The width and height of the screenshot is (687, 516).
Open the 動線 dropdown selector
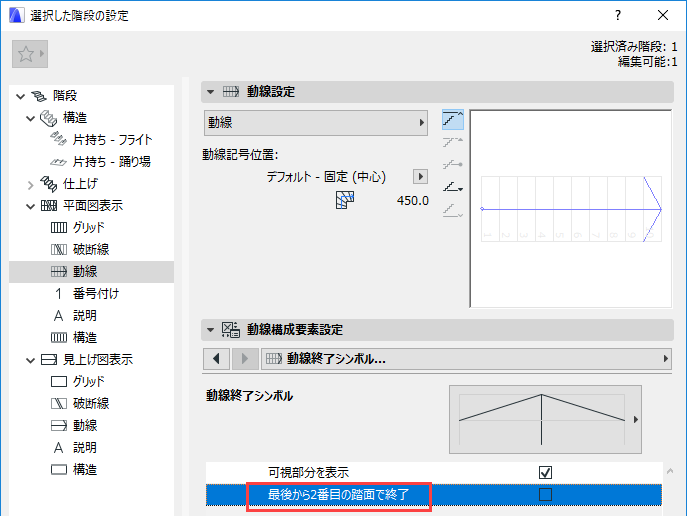(315, 123)
